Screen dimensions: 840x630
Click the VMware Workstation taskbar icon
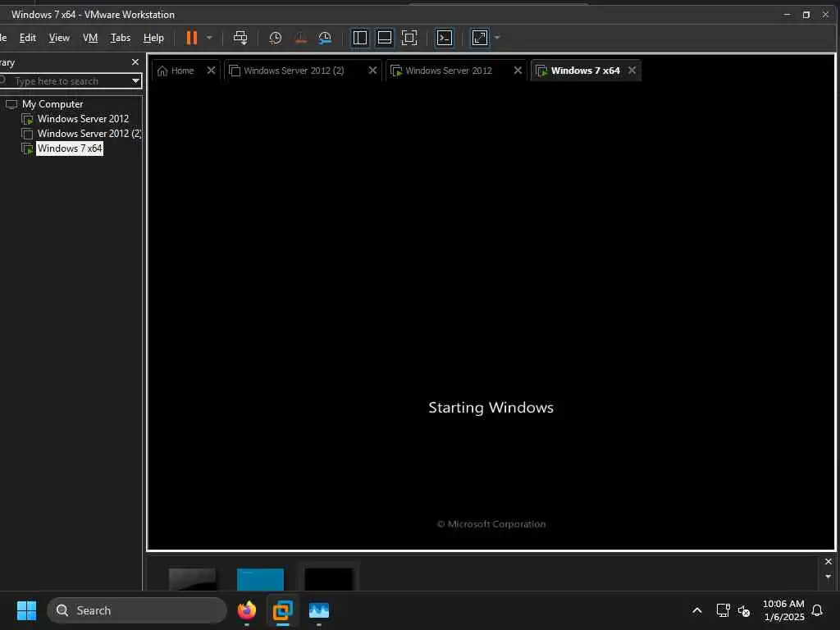(282, 610)
